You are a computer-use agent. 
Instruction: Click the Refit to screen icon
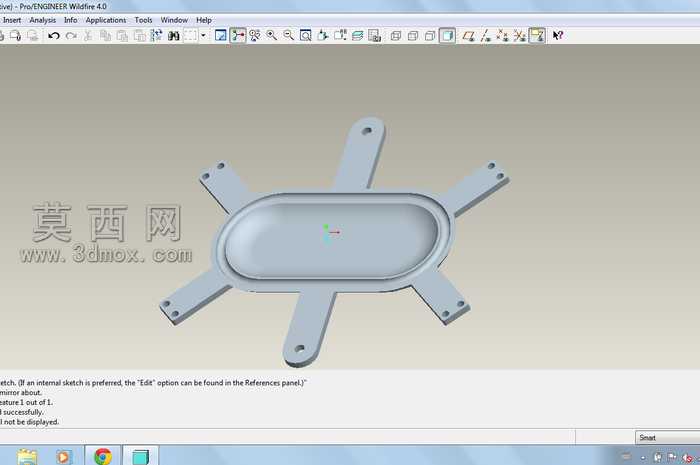[x=306, y=36]
